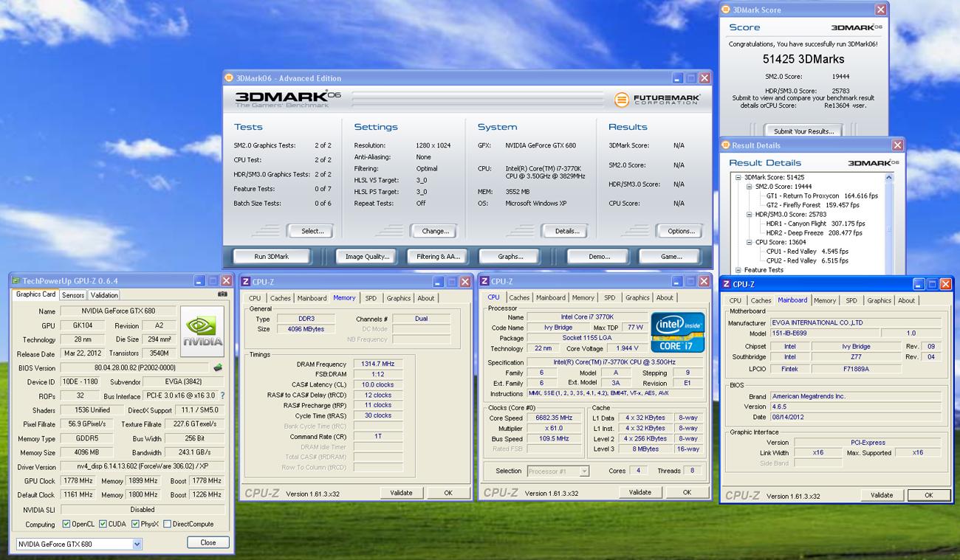Click Submit Your Results button
This screenshot has height=560, width=960.
click(804, 131)
